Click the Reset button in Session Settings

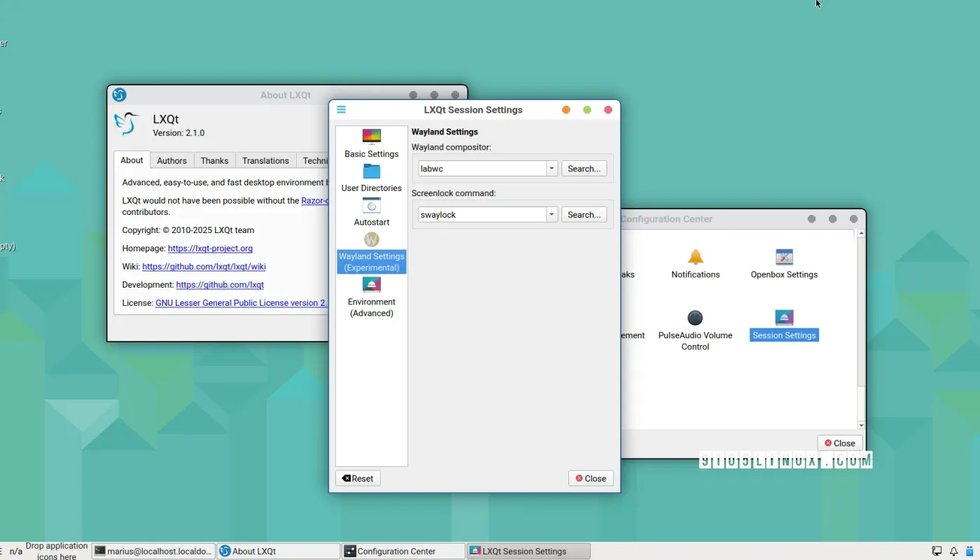click(x=358, y=478)
